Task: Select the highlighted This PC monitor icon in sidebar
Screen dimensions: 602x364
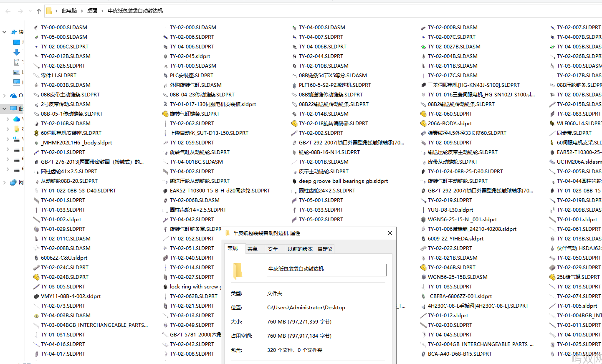Action: (x=14, y=109)
